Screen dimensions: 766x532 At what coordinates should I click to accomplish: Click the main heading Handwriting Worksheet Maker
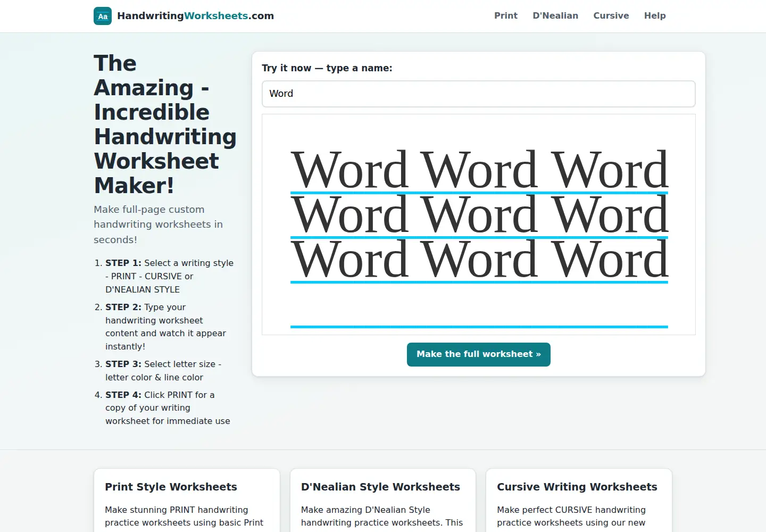point(165,124)
